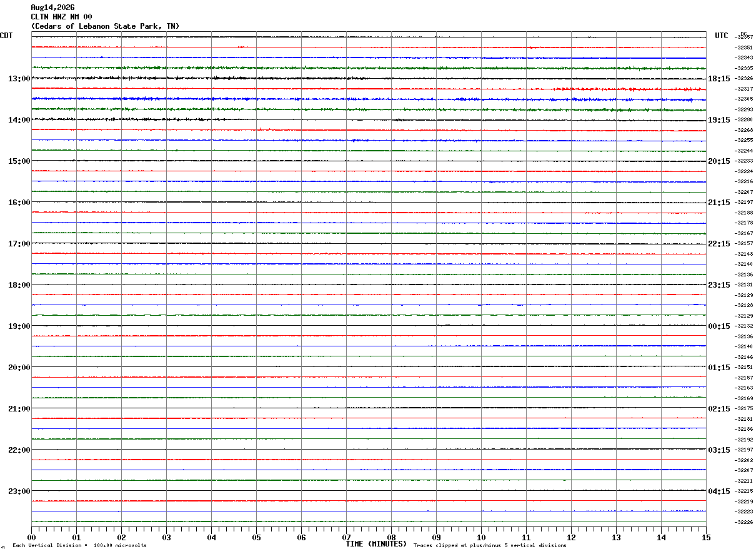Viewport: 756px width, 554px height.
Task: Select the 19:00 CDT hour label
Action: pyautogui.click(x=19, y=326)
